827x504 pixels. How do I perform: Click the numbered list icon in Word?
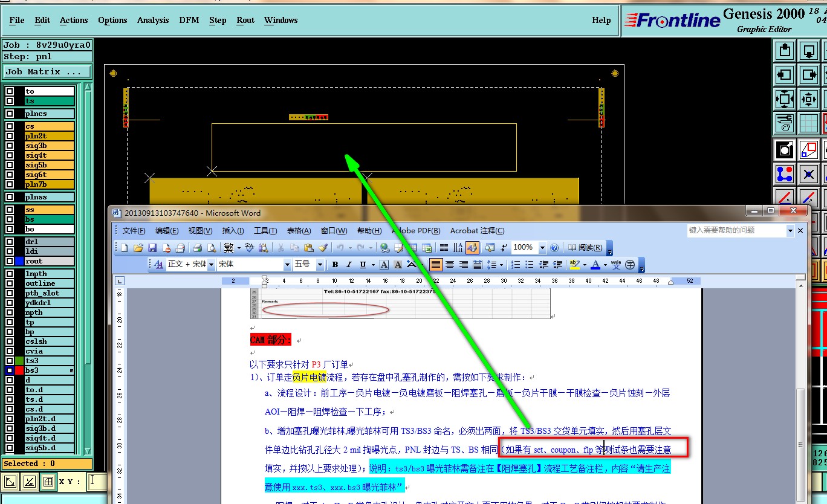click(x=516, y=265)
